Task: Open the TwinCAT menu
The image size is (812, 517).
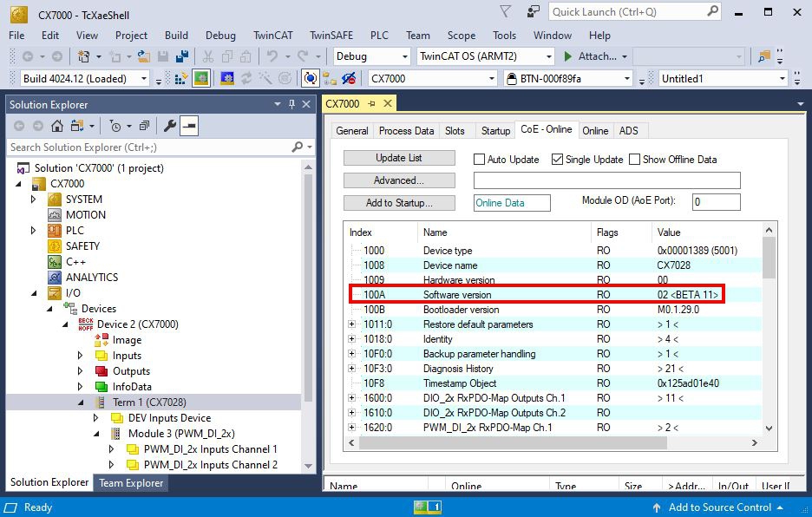Action: [272, 36]
